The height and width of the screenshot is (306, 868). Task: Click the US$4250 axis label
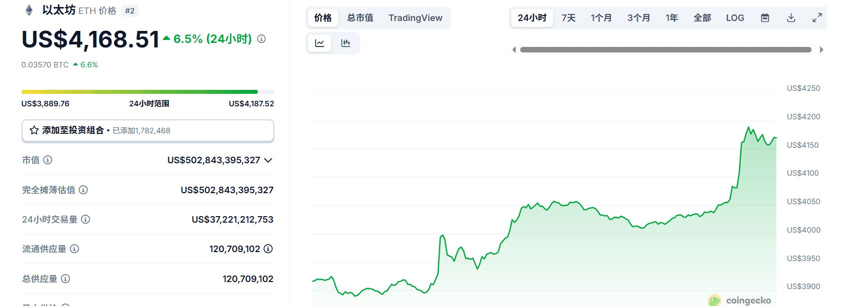coord(804,88)
